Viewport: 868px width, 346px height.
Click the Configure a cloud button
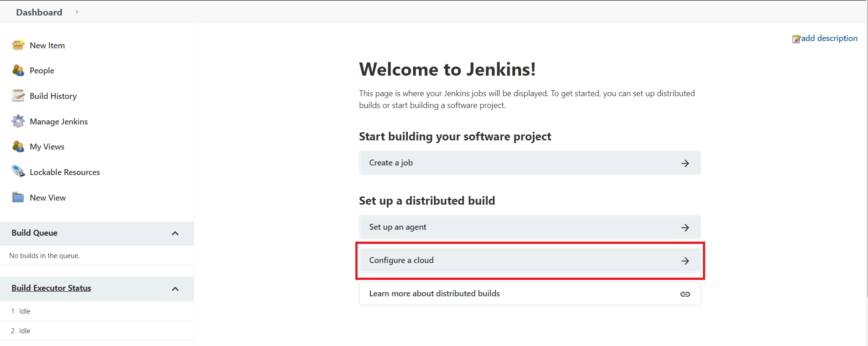pos(530,260)
